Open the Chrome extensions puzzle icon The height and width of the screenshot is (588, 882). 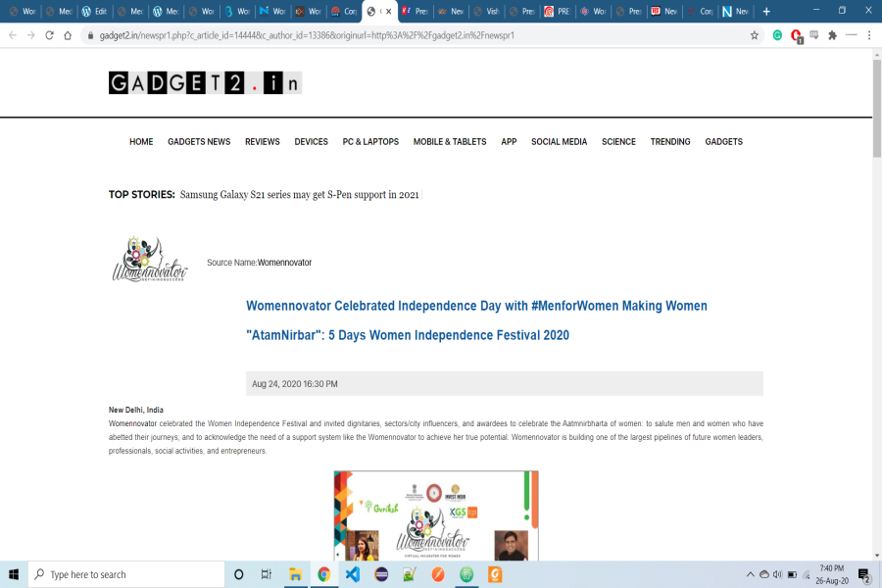click(x=832, y=35)
